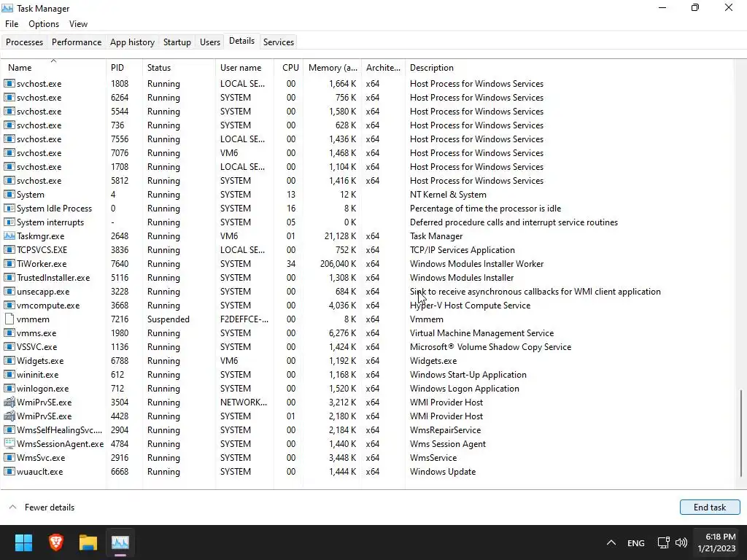747x560 pixels.
Task: Sort by the Memory column header
Action: pos(333,68)
